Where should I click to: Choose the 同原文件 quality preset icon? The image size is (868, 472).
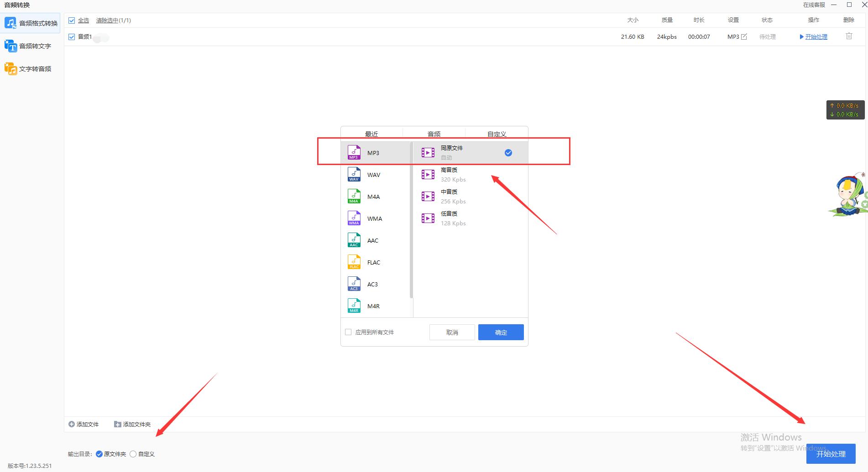pos(428,153)
